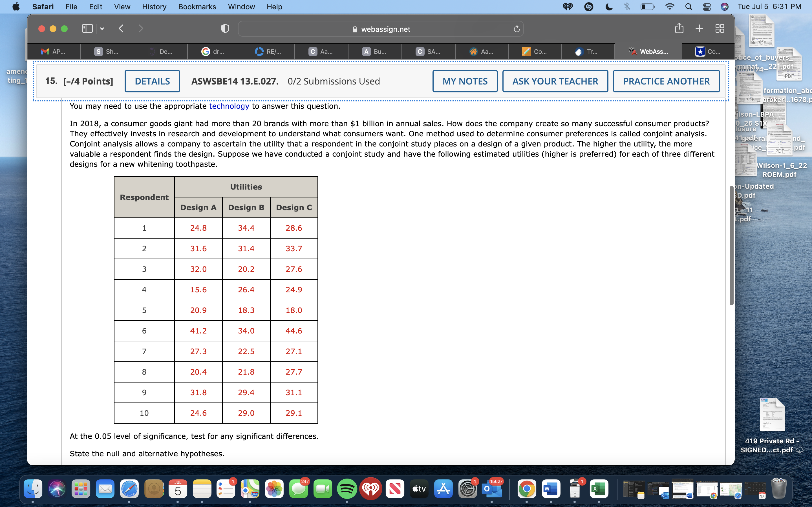The width and height of the screenshot is (812, 507).
Task: Click the DETAILS button
Action: [x=152, y=81]
